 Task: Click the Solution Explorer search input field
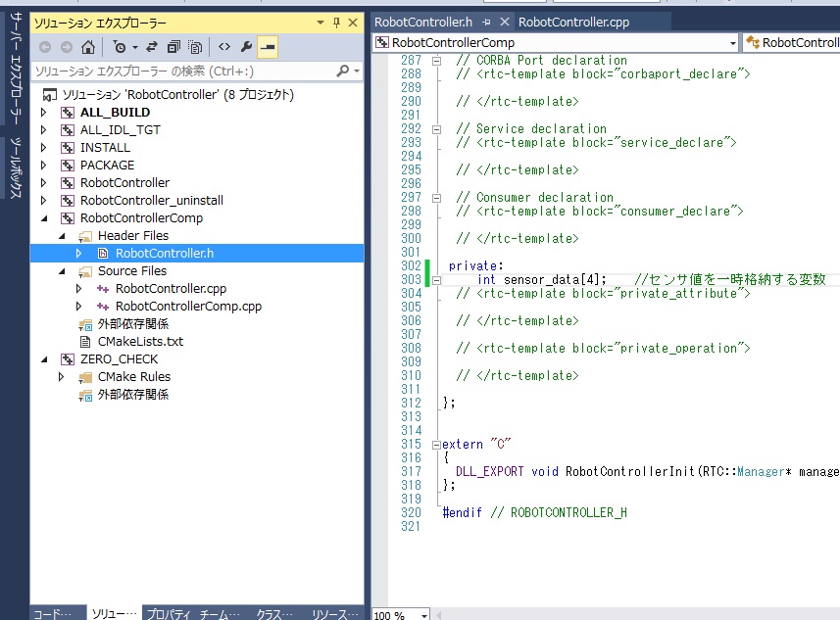[x=181, y=72]
